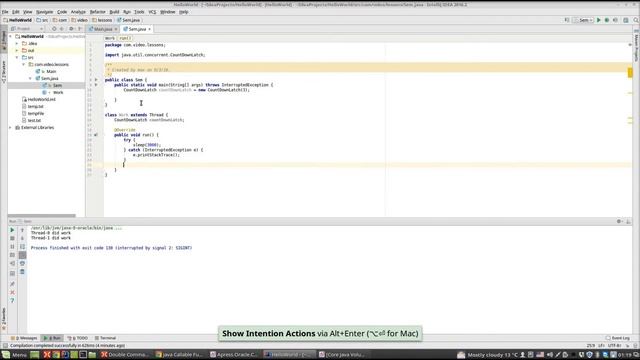Click the help question mark in Run panel
This screenshot has width=640, height=360.
12,301
